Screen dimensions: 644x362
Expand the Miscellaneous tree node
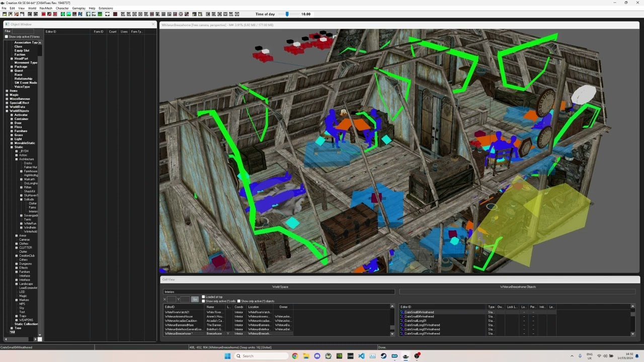point(7,99)
